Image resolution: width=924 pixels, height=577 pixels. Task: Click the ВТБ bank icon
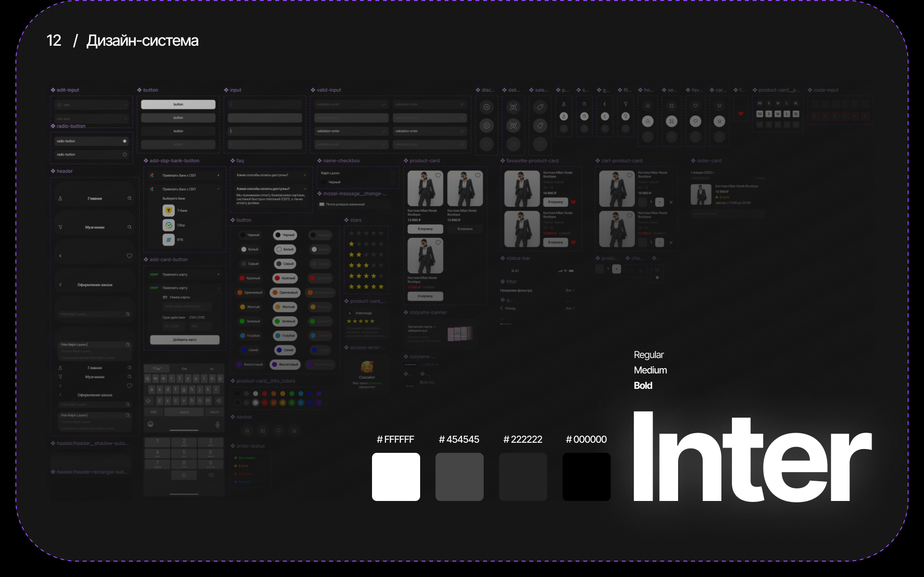(168, 239)
